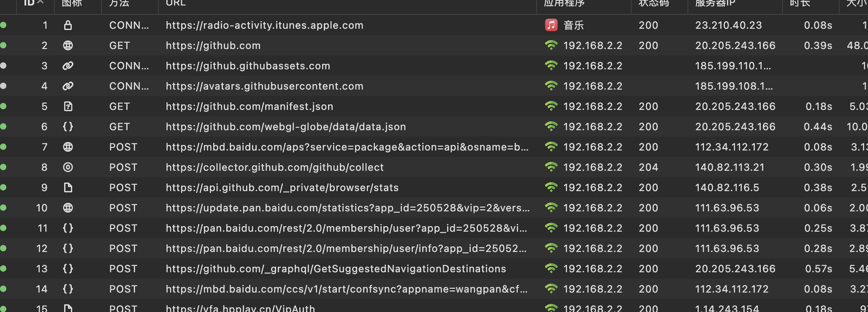Select the webgl-globe/data/data.json URL
The width and height of the screenshot is (868, 312).
pos(286,127)
